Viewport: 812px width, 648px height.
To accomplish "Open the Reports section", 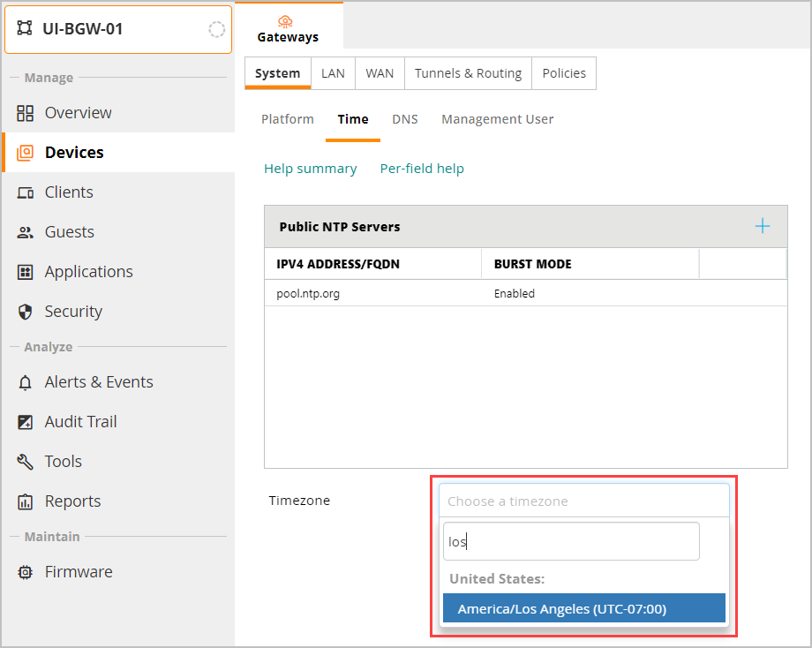I will (72, 501).
